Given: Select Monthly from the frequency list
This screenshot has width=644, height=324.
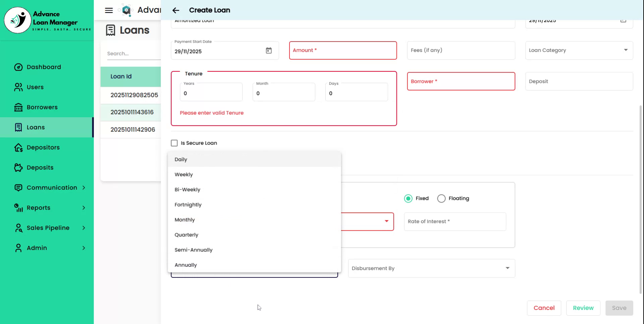Looking at the screenshot, I should point(184,220).
